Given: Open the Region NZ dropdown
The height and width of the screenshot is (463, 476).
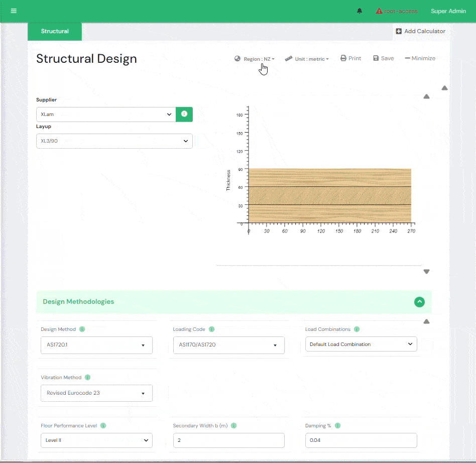Looking at the screenshot, I should pyautogui.click(x=255, y=59).
